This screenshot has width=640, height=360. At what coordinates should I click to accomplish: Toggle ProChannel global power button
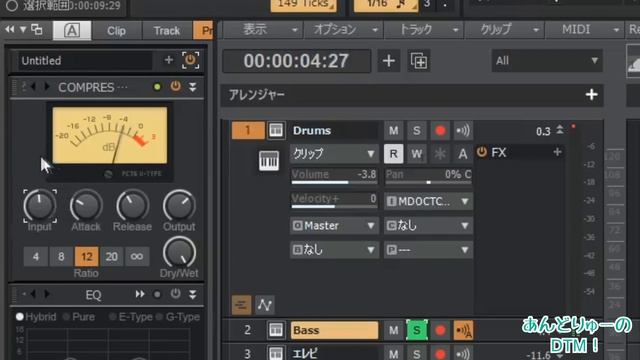190,60
